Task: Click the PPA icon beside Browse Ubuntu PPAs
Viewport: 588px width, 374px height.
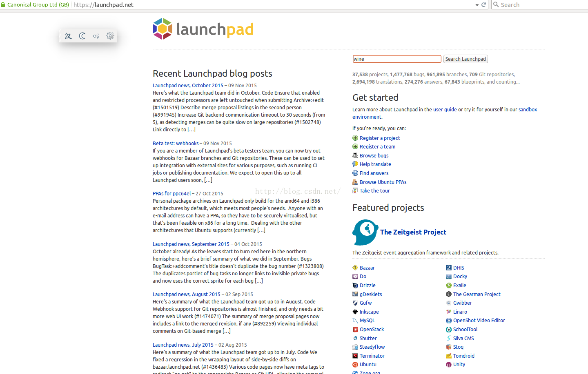Action: click(x=355, y=182)
